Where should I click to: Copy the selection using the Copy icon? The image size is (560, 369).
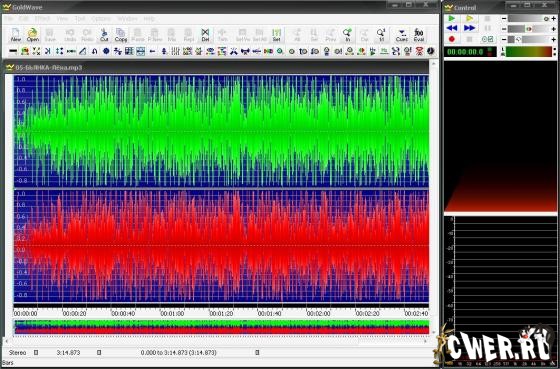121,35
